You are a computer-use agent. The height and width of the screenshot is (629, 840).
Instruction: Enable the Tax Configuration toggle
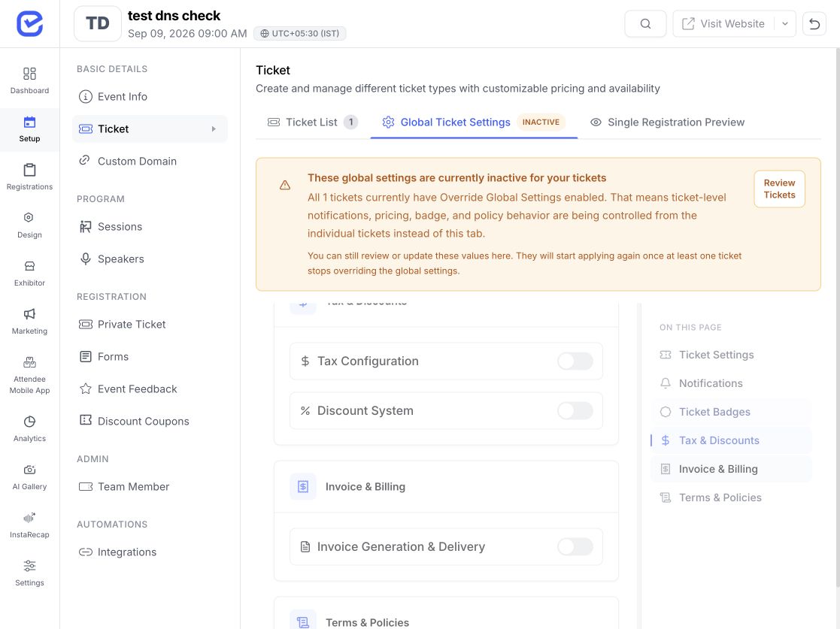click(x=575, y=361)
